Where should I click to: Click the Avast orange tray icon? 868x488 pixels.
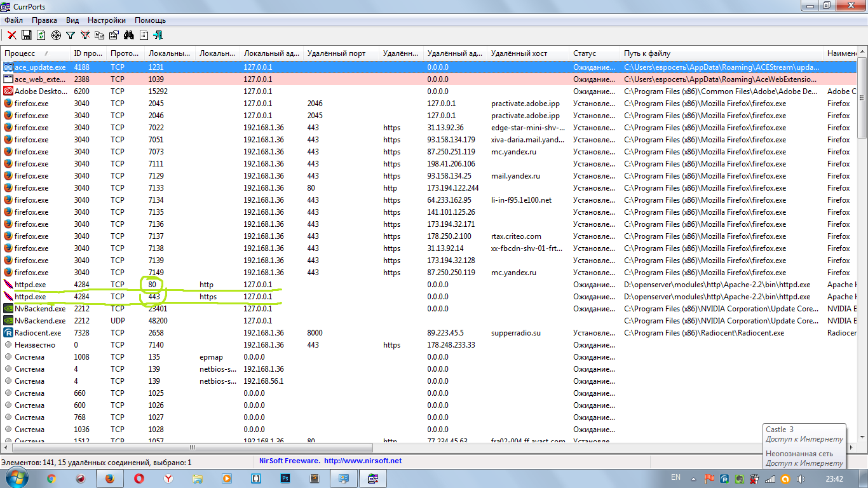(785, 478)
